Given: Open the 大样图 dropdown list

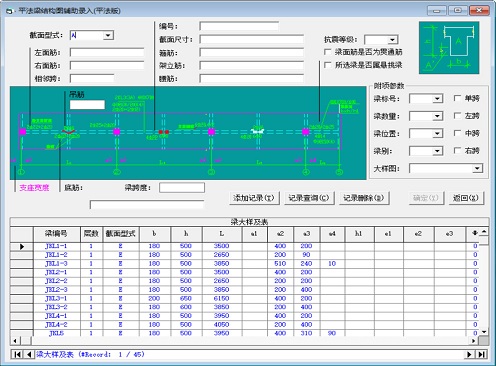Looking at the screenshot, I should 477,168.
